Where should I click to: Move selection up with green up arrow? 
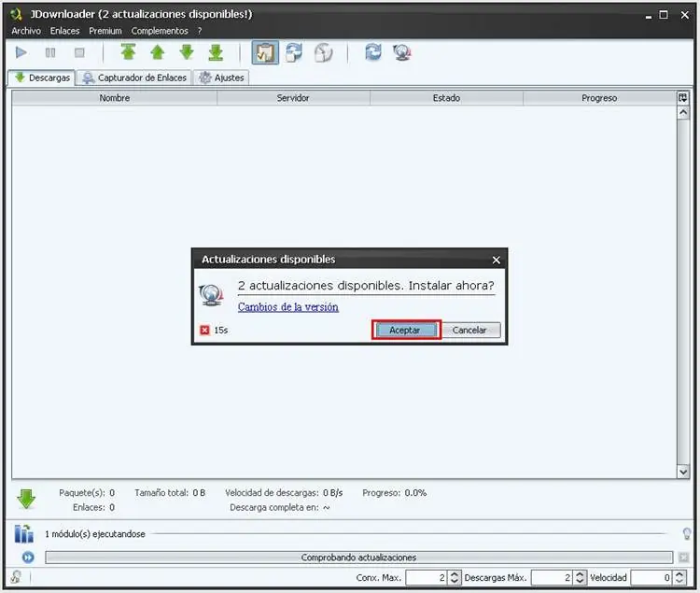[x=158, y=52]
